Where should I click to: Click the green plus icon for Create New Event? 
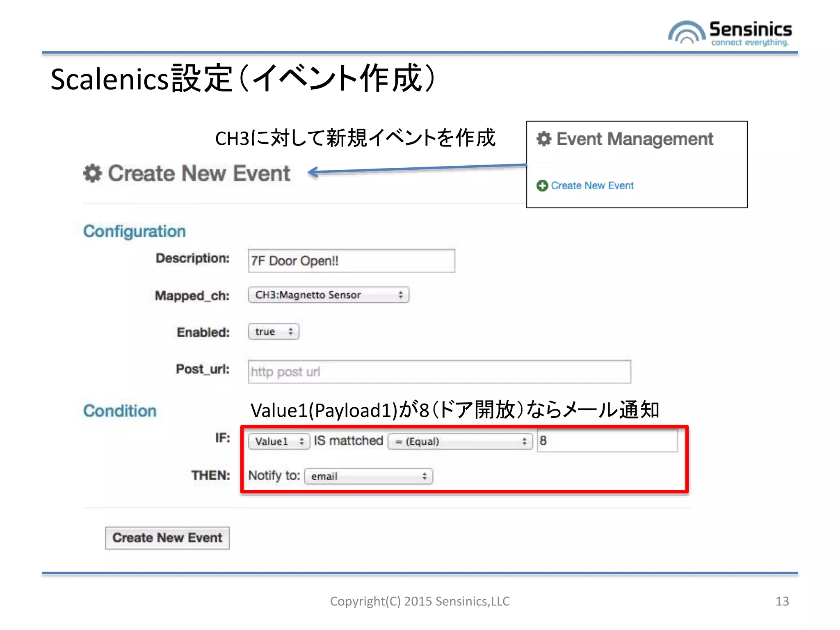click(x=542, y=186)
